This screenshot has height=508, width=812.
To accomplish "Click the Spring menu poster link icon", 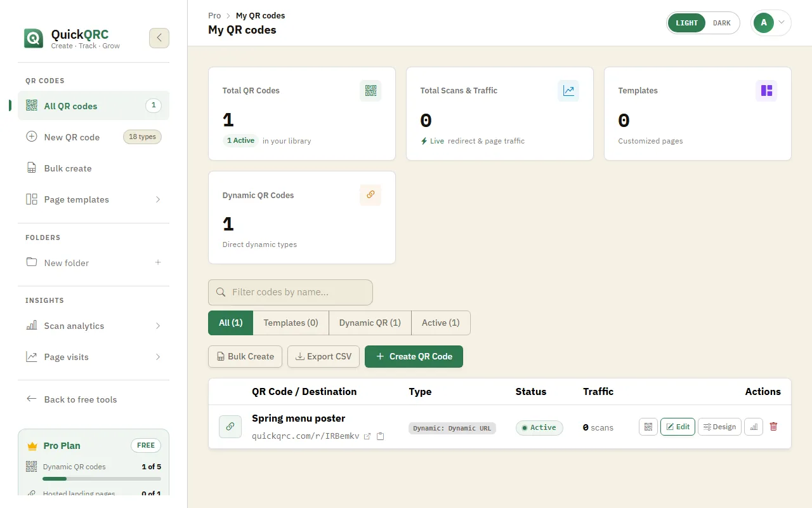I will point(230,427).
